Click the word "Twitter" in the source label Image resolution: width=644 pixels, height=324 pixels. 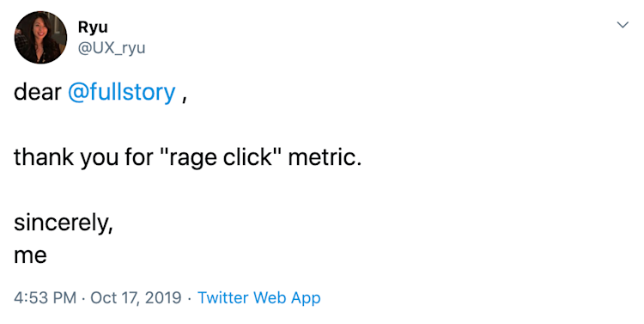point(223,297)
